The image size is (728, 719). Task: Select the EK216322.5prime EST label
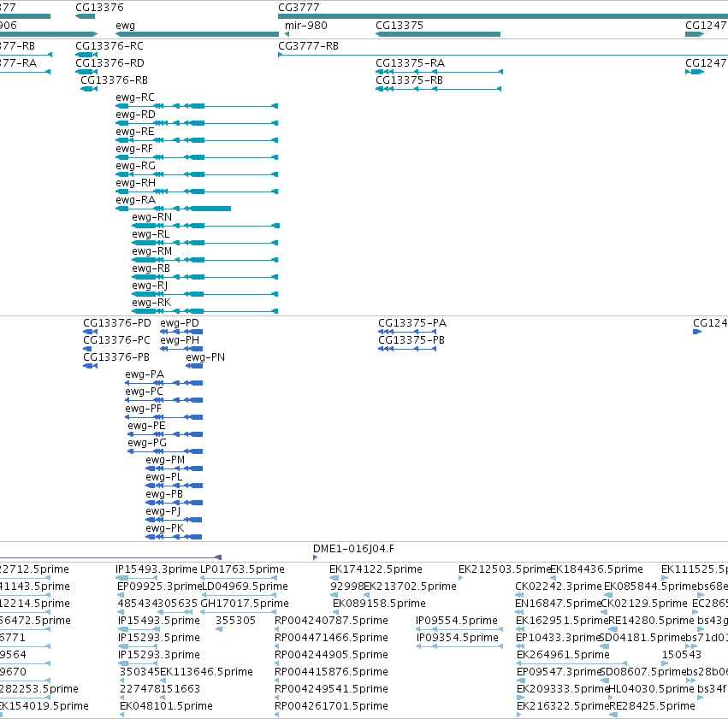(563, 707)
